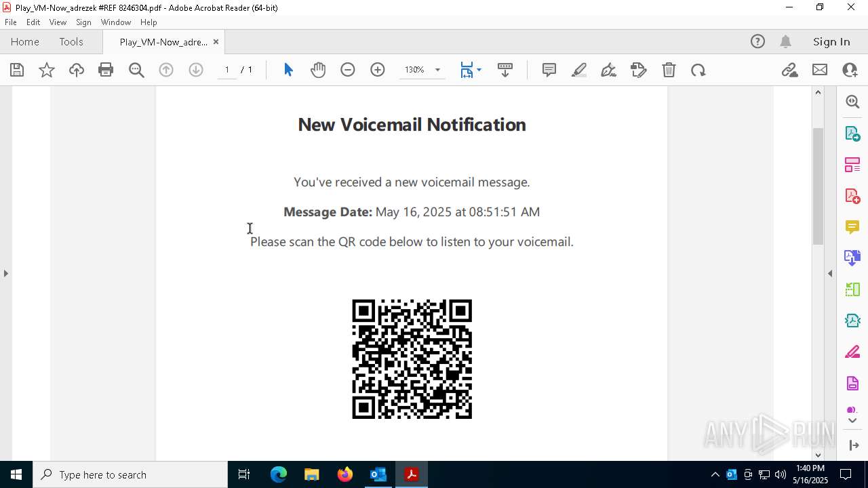Screen dimensions: 868x488
Task: Open the toolbar's Edit PDF tool
Action: tap(639, 70)
